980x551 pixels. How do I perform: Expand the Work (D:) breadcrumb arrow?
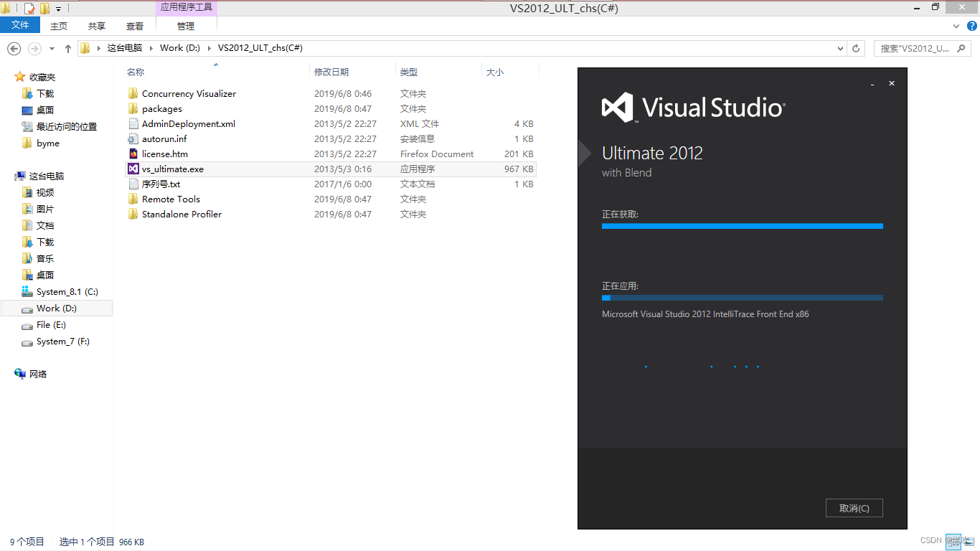[x=209, y=48]
